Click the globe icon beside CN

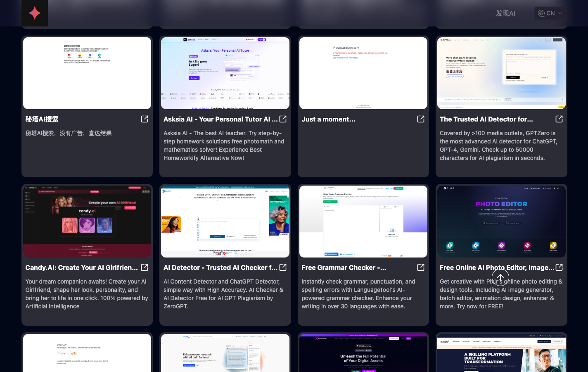(541, 13)
